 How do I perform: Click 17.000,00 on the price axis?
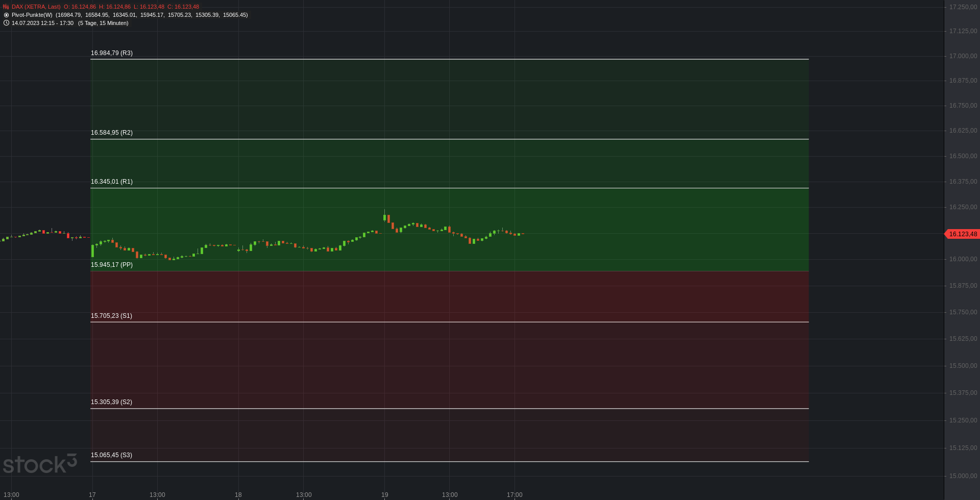[x=963, y=56]
